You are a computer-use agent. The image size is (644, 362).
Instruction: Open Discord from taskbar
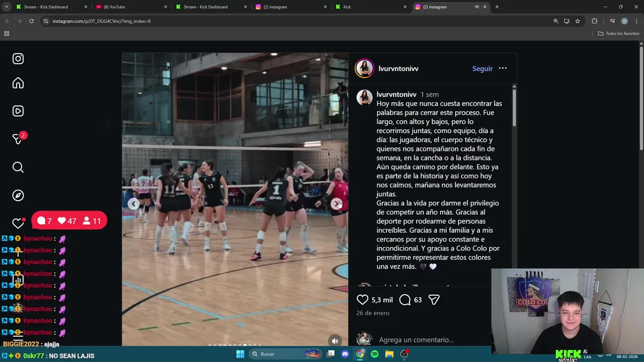coord(345,354)
